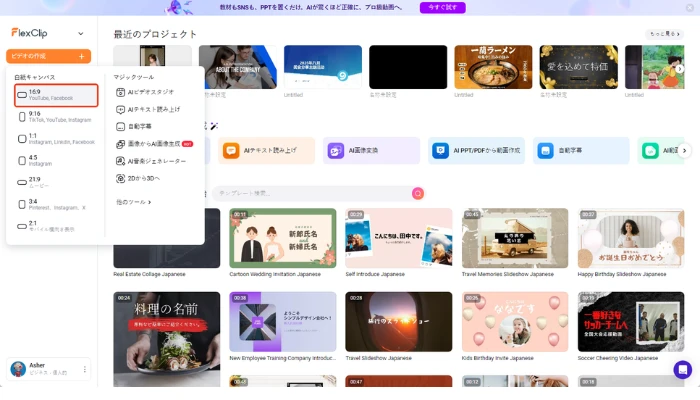Click the plus icon on the create video button
The width and height of the screenshot is (700, 400).
point(81,56)
